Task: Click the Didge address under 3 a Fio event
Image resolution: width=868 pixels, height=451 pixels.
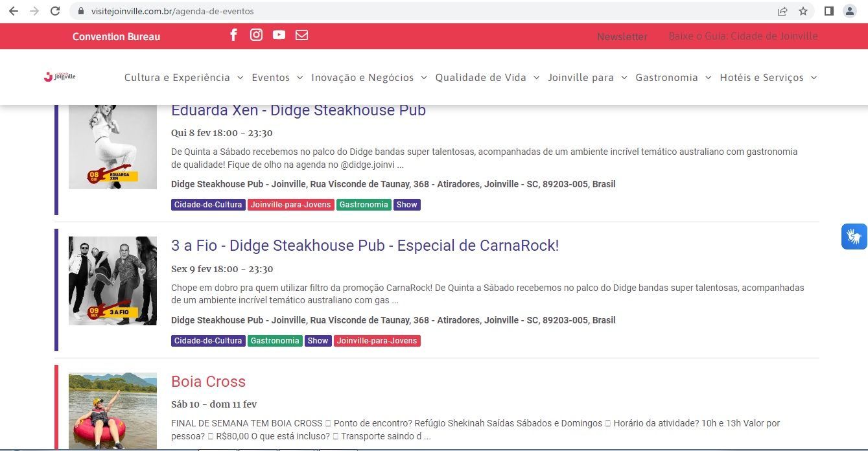Action: [x=393, y=320]
